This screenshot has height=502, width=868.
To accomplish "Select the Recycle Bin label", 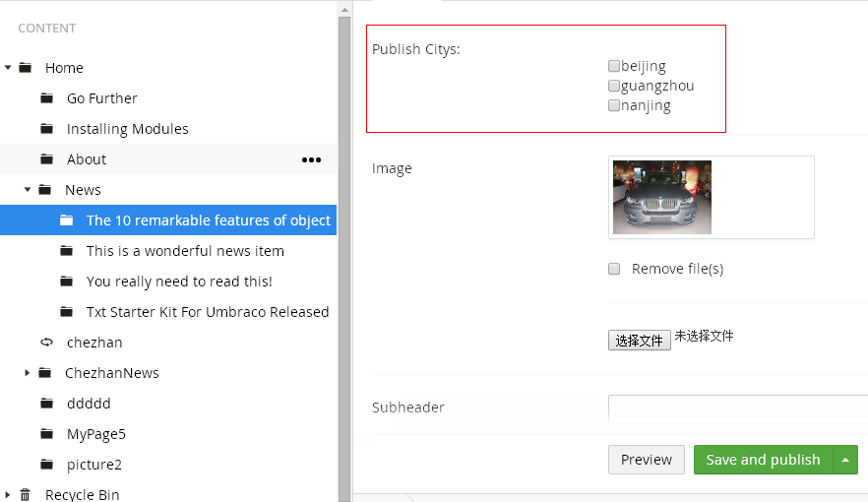I will tap(83, 494).
